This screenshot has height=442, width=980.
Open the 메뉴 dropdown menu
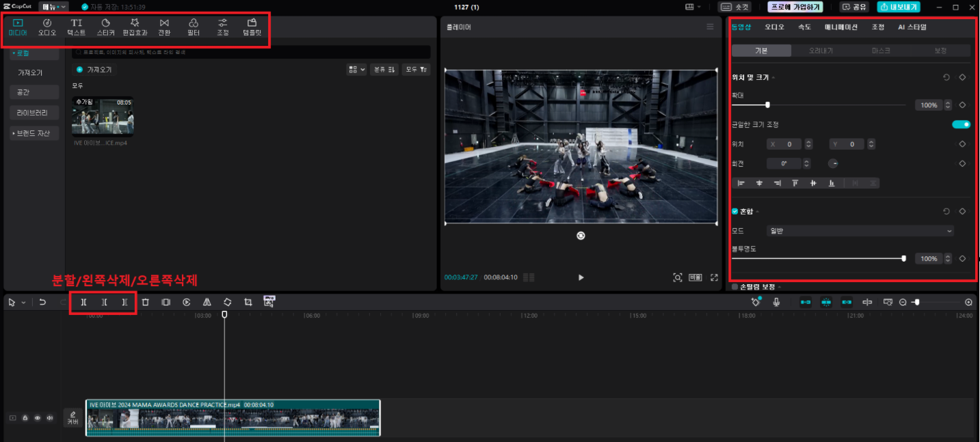coord(54,7)
